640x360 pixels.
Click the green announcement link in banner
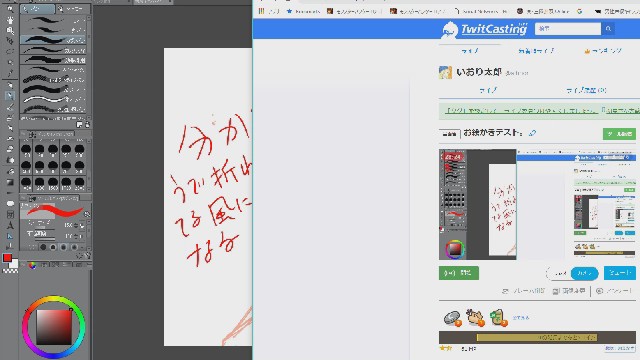[521, 111]
